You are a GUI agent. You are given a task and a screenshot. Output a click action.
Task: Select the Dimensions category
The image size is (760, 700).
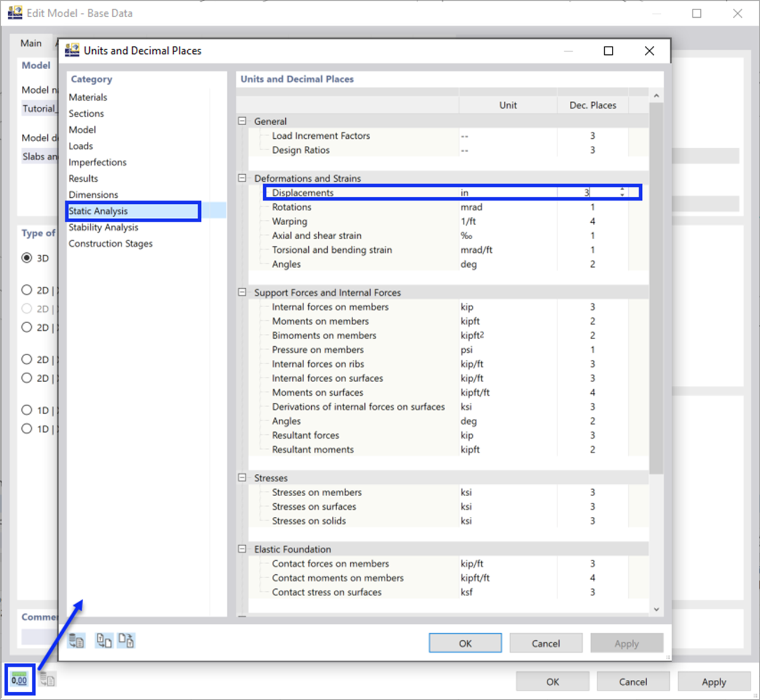93,194
